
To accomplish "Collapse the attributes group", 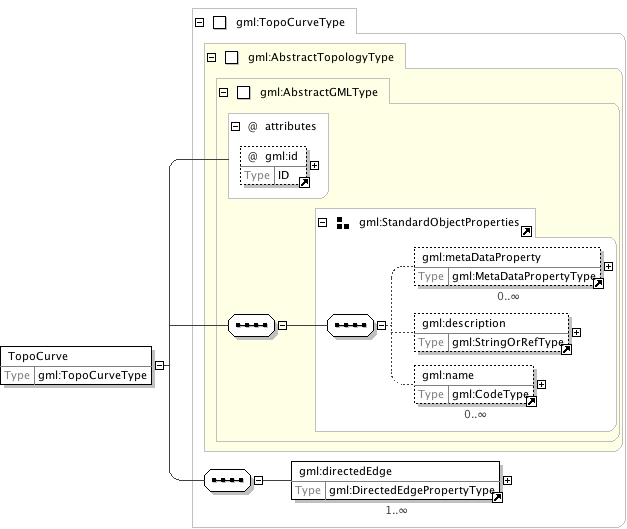I will click(x=235, y=127).
